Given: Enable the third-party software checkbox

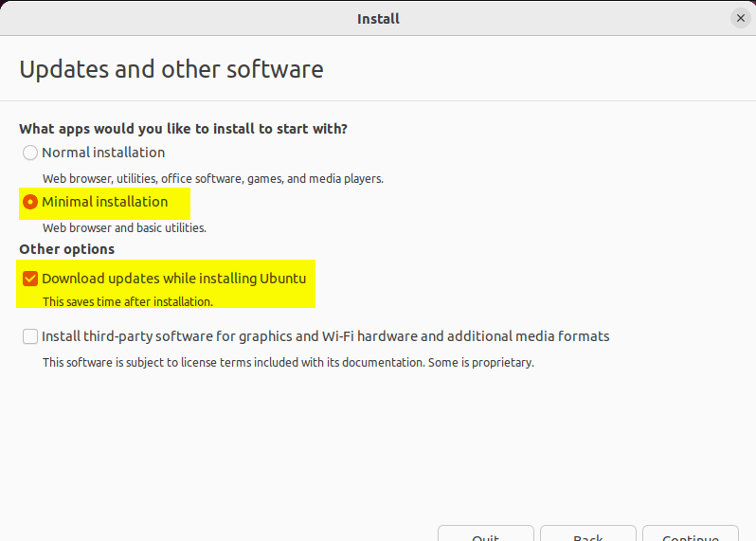Looking at the screenshot, I should click(x=30, y=336).
